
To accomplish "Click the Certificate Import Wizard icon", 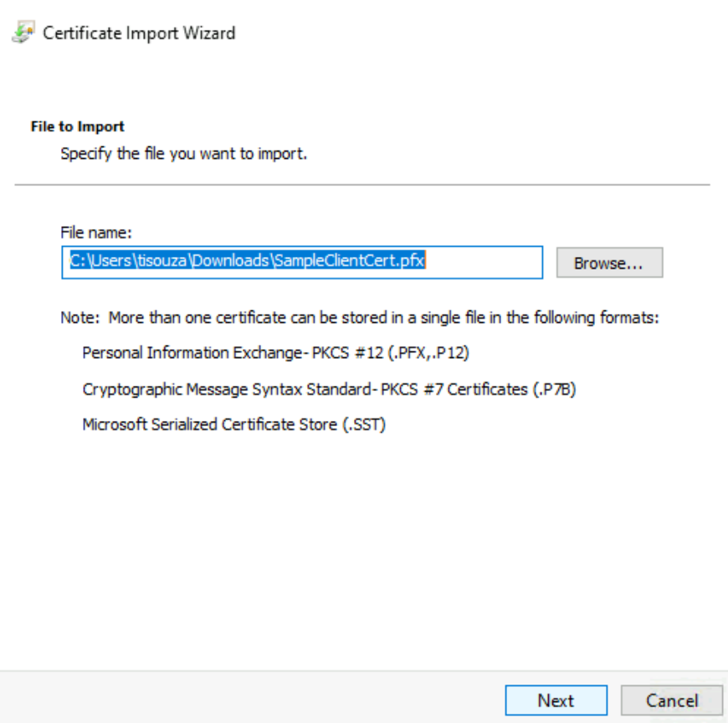I will [x=23, y=32].
